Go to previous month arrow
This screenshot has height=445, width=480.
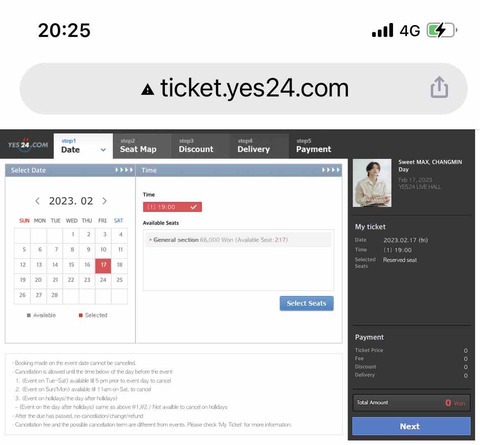tap(37, 201)
